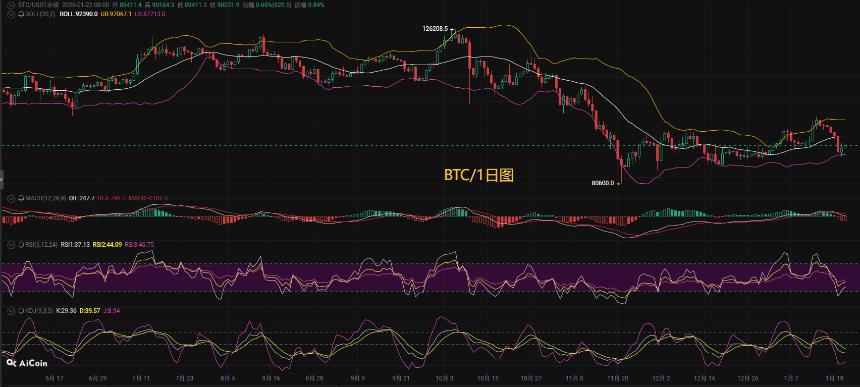Click the 11月8 date axis label

pos(574,378)
